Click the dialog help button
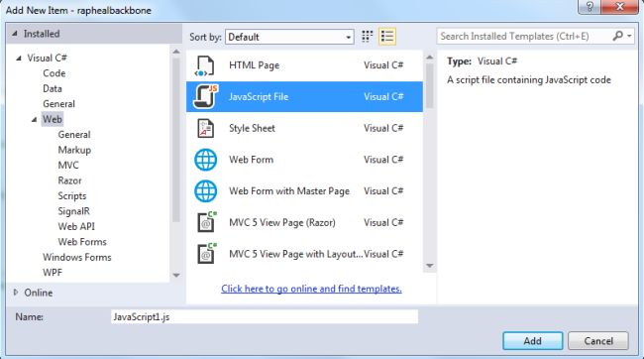The width and height of the screenshot is (644, 359). click(590, 7)
